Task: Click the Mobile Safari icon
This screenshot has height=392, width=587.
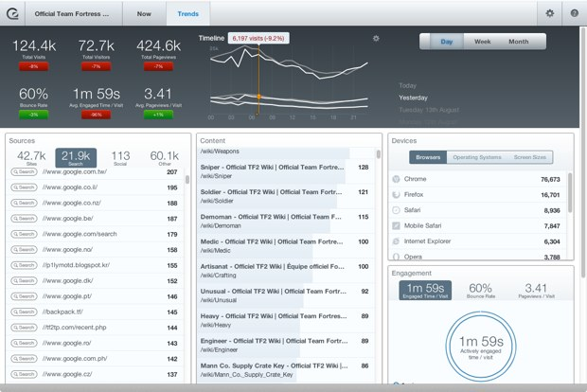Action: (396, 225)
